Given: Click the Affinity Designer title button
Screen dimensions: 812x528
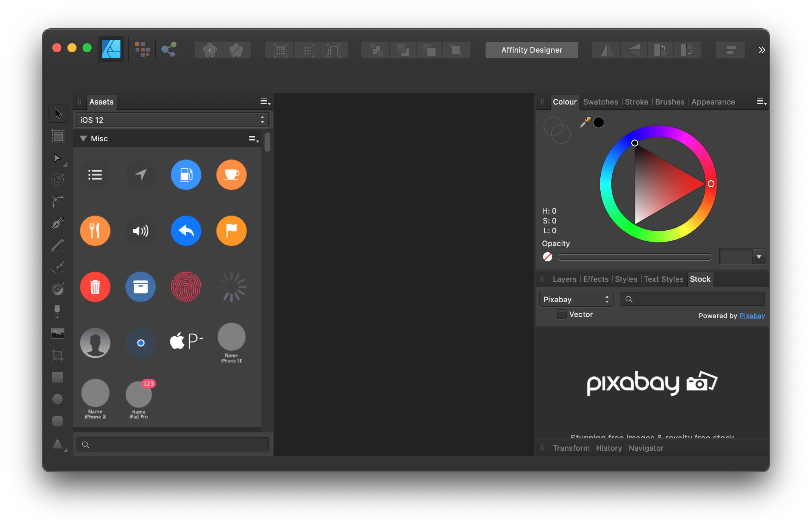Looking at the screenshot, I should click(531, 50).
